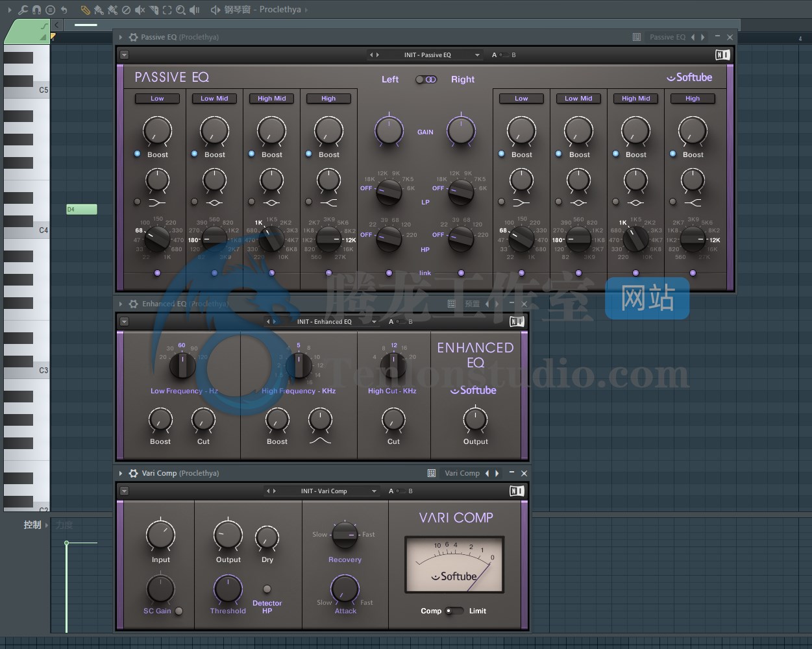Select the paint brush tool in piano roll
812x649 pixels.
[x=99, y=10]
